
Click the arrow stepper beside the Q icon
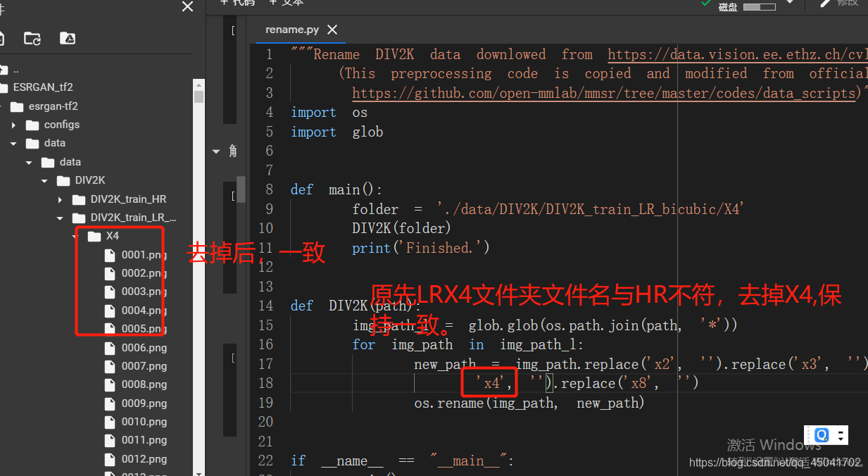(841, 434)
